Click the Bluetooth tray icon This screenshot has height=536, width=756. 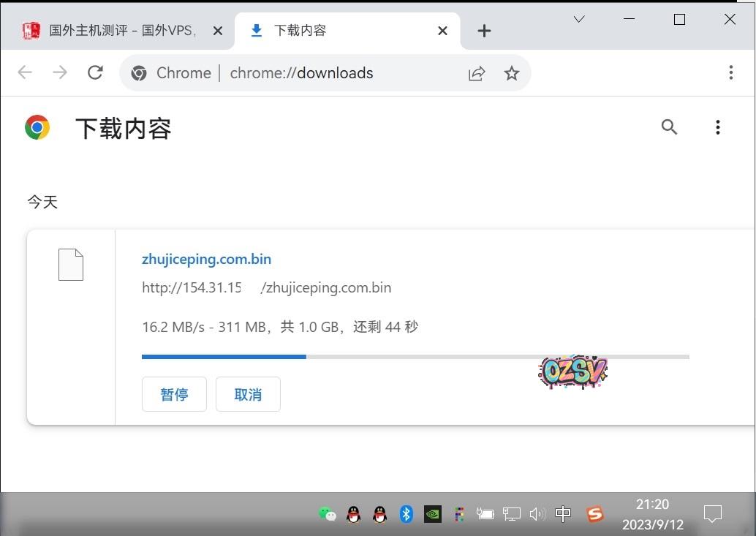(407, 514)
